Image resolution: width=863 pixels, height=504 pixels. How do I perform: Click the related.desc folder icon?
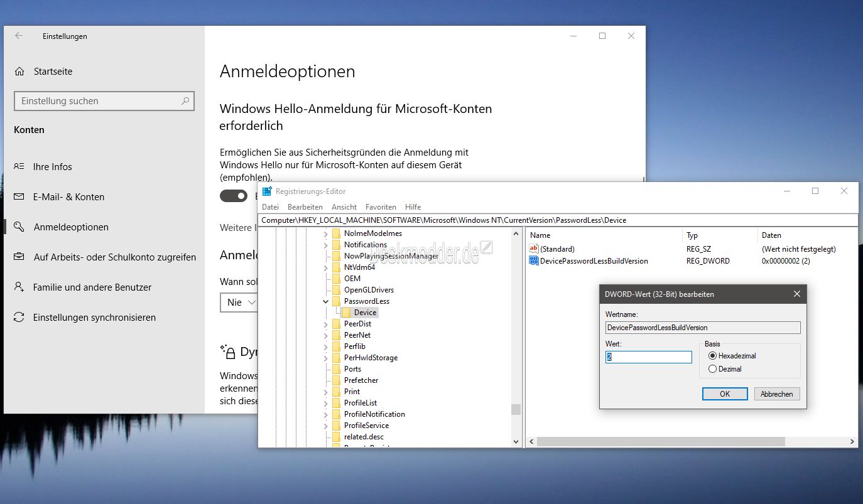tap(336, 437)
